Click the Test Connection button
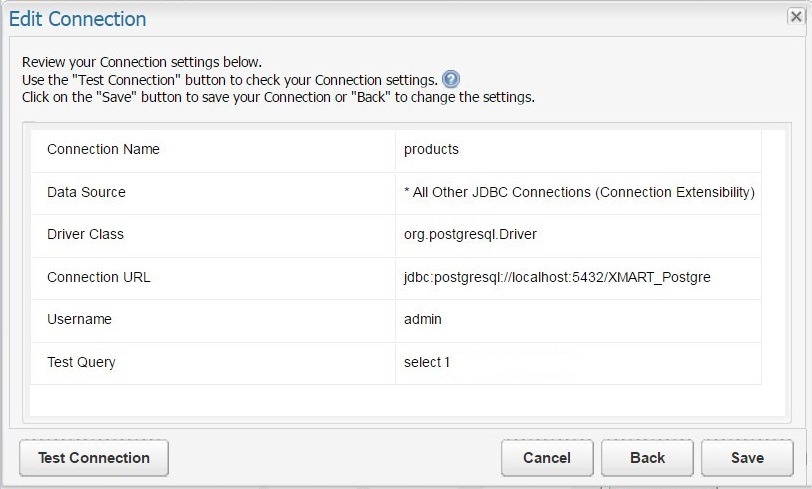The image size is (812, 489). click(94, 458)
